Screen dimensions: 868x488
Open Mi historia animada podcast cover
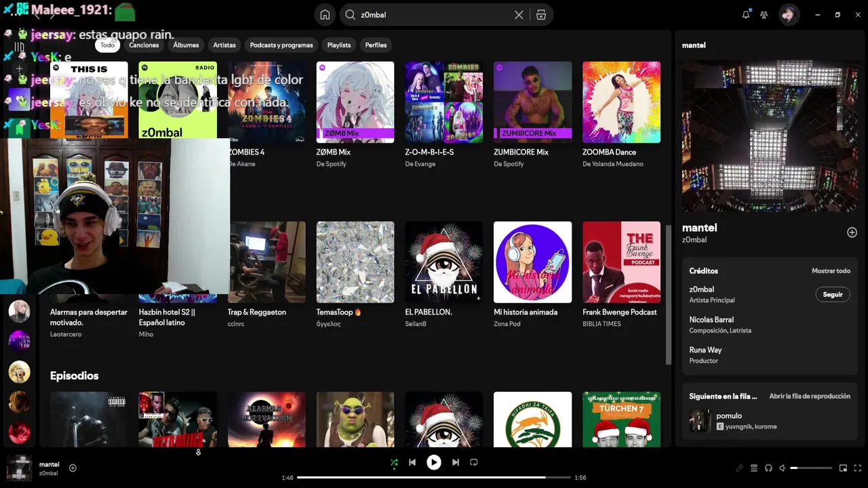click(533, 262)
